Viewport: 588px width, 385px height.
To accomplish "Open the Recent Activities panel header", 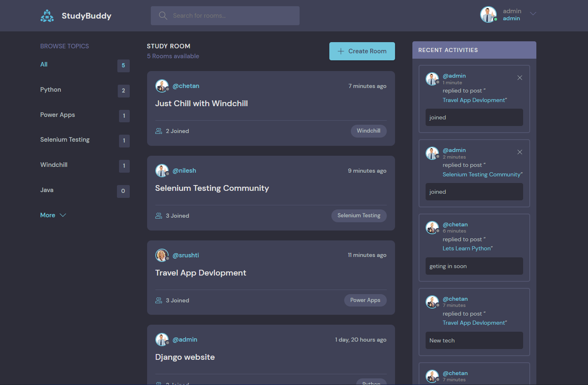I will 448,50.
